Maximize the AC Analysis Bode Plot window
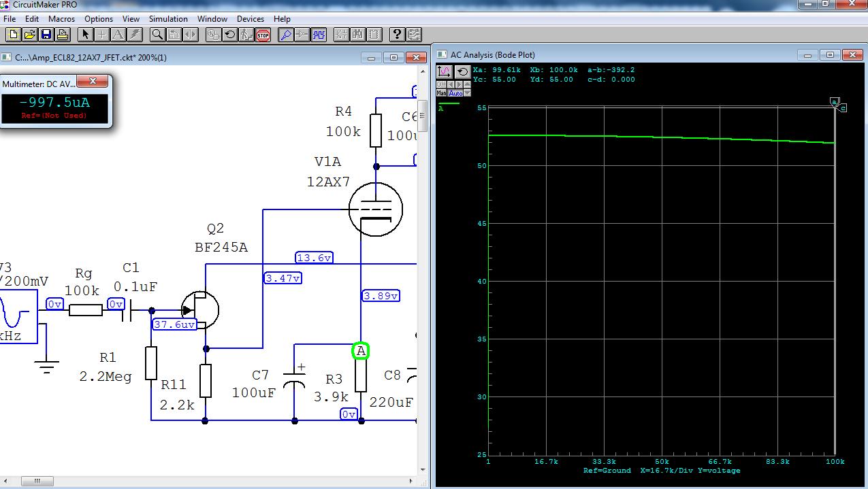 coord(829,55)
